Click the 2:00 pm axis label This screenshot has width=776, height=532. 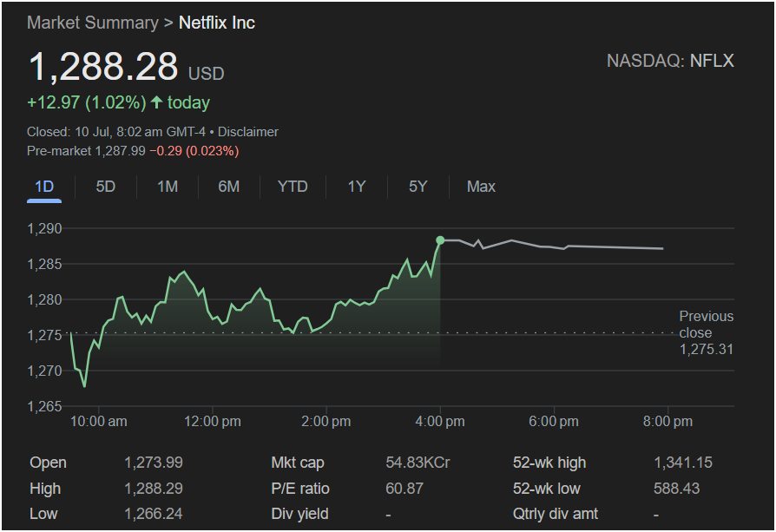coord(326,422)
